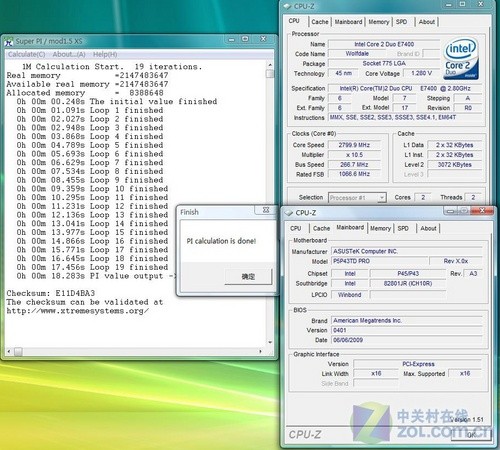
Task: Click the "PI calculation is done!" message
Action: point(221,241)
